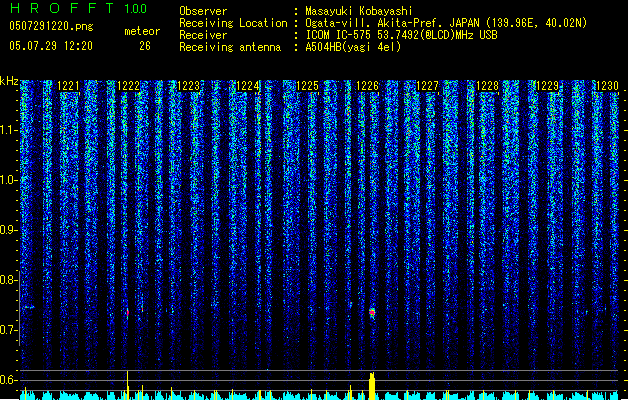This screenshot has width=629, height=400.
Task: Select the file name 0507291220.png
Action: [51, 26]
